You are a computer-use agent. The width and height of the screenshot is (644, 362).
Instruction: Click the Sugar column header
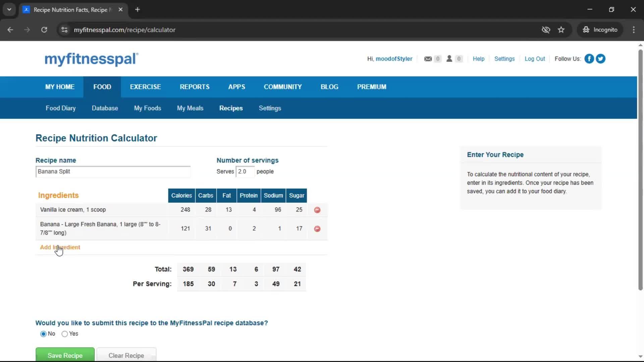point(297,195)
